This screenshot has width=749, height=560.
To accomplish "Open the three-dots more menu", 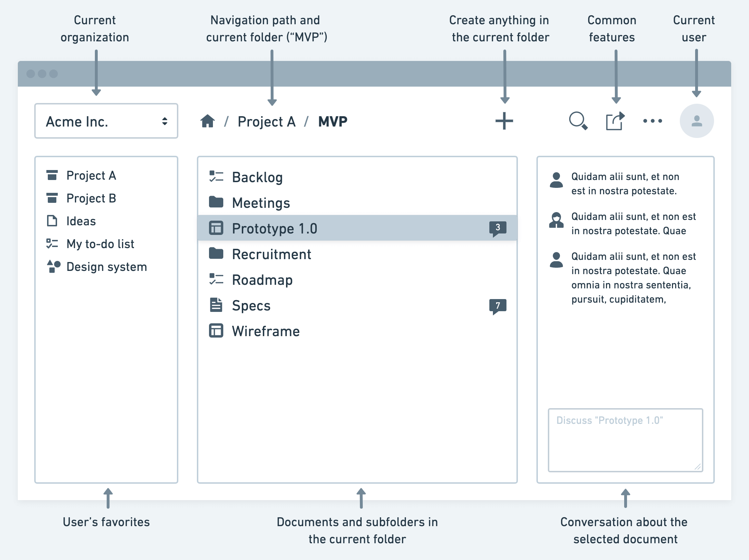I will pos(652,121).
